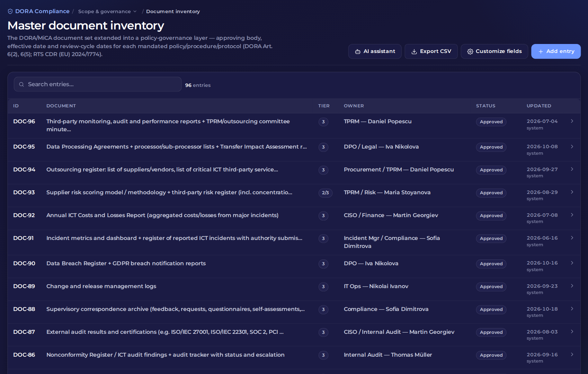Open the AI assistant
The width and height of the screenshot is (588, 374).
tap(375, 51)
